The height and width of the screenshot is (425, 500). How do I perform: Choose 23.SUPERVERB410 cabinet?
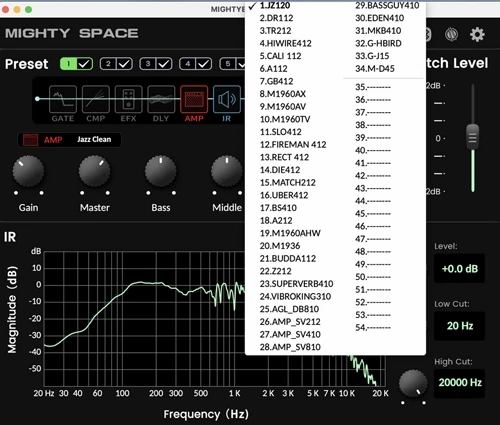tap(296, 284)
